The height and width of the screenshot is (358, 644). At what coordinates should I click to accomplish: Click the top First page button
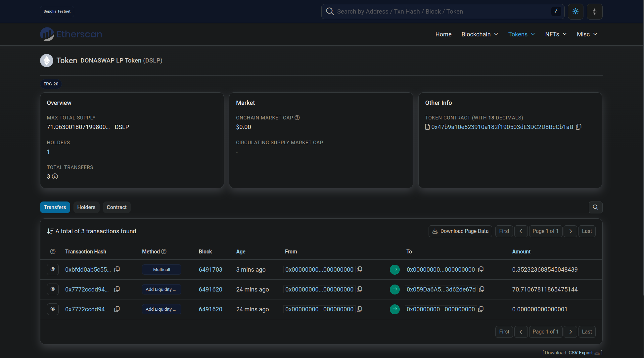[504, 231]
